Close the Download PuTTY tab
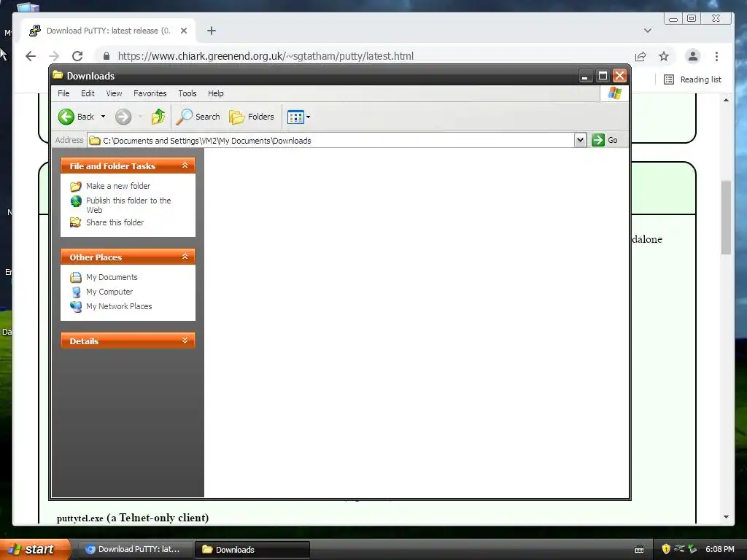747x560 pixels. pyautogui.click(x=184, y=31)
